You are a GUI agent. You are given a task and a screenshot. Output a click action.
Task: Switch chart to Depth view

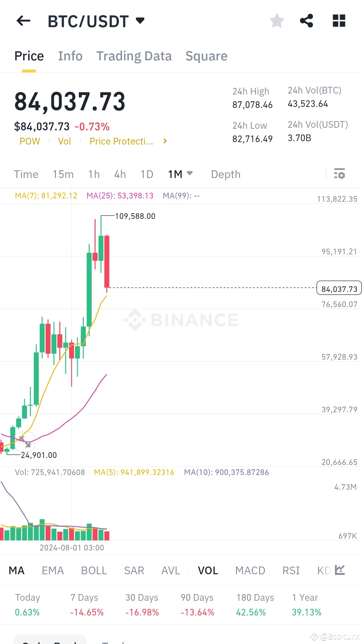(x=226, y=174)
